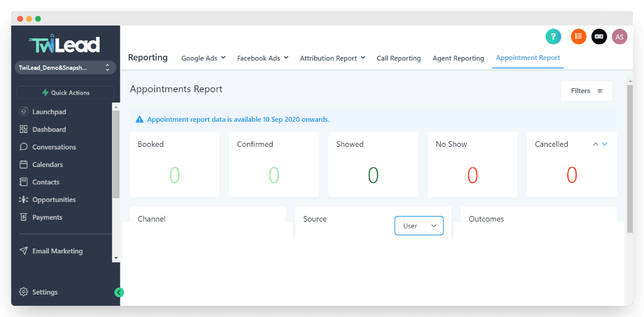Select the Appointment Report tab
644x317 pixels.
(x=528, y=58)
